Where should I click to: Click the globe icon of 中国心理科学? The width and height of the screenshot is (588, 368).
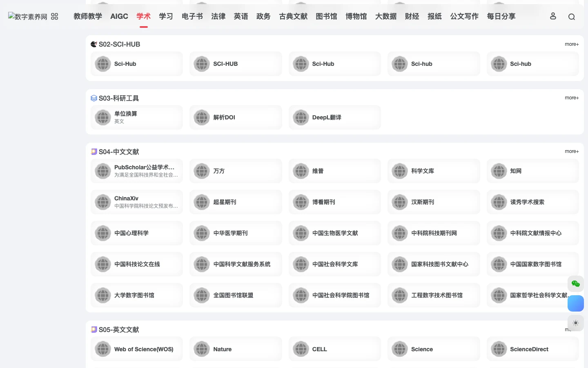tap(103, 233)
